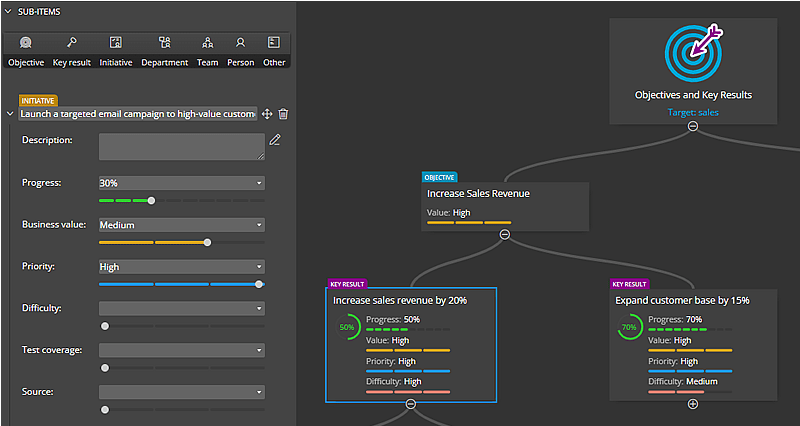Click the Priority slider handle

coord(259,284)
